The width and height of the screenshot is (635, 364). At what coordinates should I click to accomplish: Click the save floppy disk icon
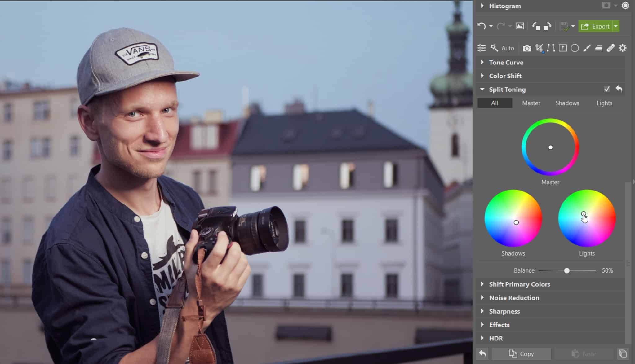coord(564,26)
